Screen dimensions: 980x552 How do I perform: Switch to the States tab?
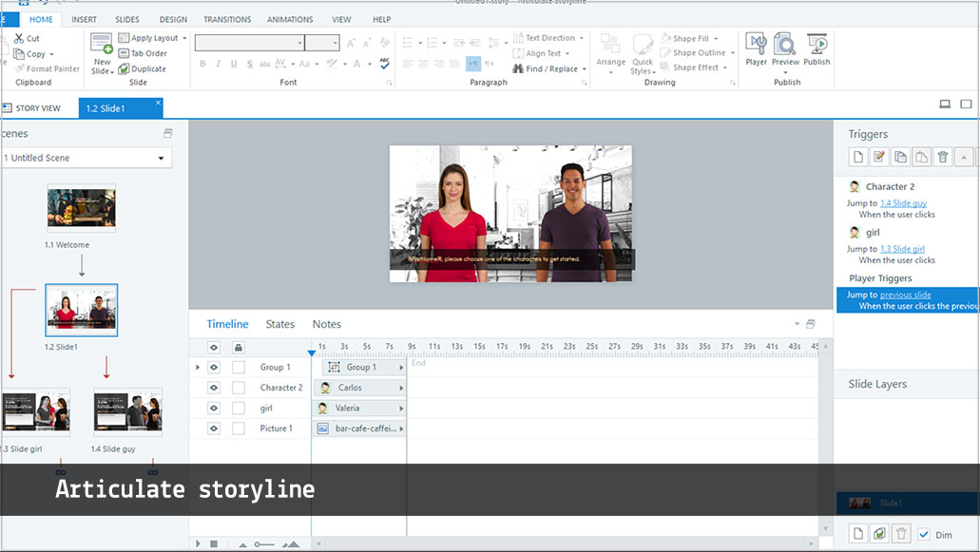pyautogui.click(x=279, y=324)
